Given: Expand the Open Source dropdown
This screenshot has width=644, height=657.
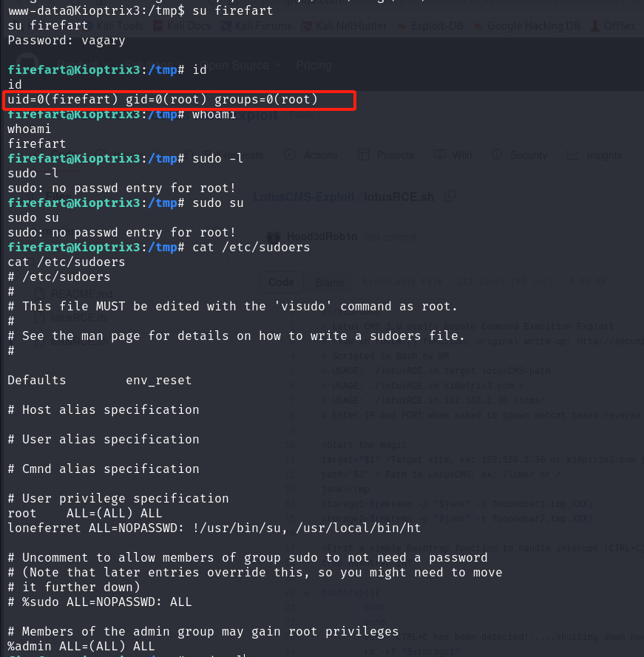Looking at the screenshot, I should pos(240,65).
